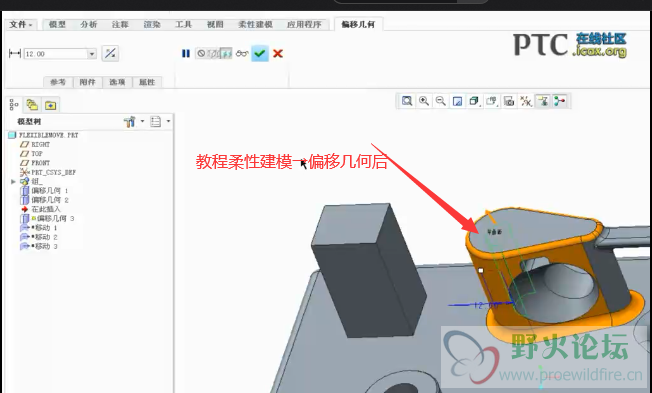Click the Zoom Out magnifier icon

440,101
